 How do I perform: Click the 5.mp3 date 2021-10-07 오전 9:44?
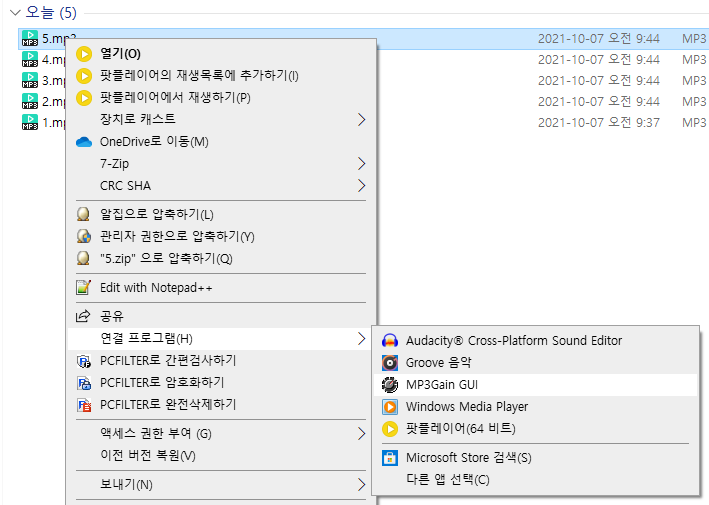[599, 38]
